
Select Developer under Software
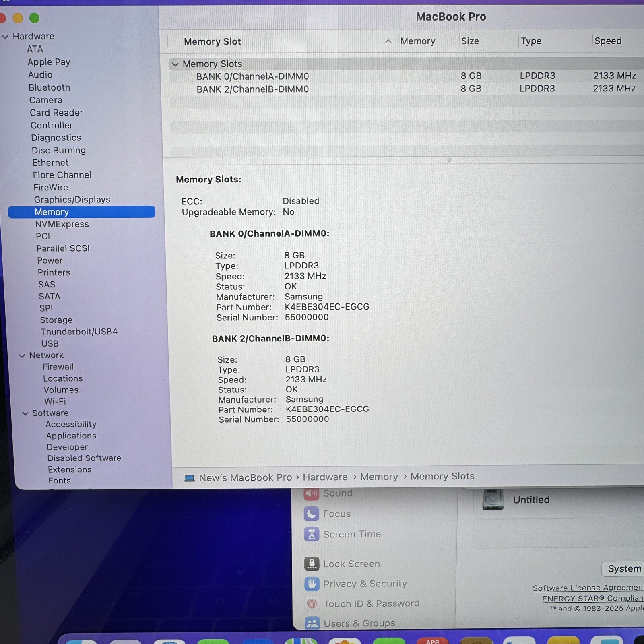pyautogui.click(x=67, y=447)
